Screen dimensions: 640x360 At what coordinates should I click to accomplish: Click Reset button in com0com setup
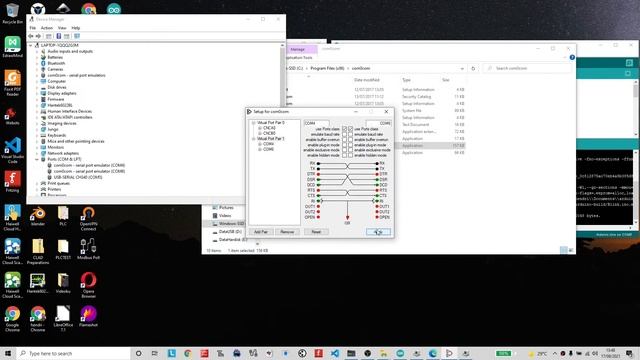316,232
